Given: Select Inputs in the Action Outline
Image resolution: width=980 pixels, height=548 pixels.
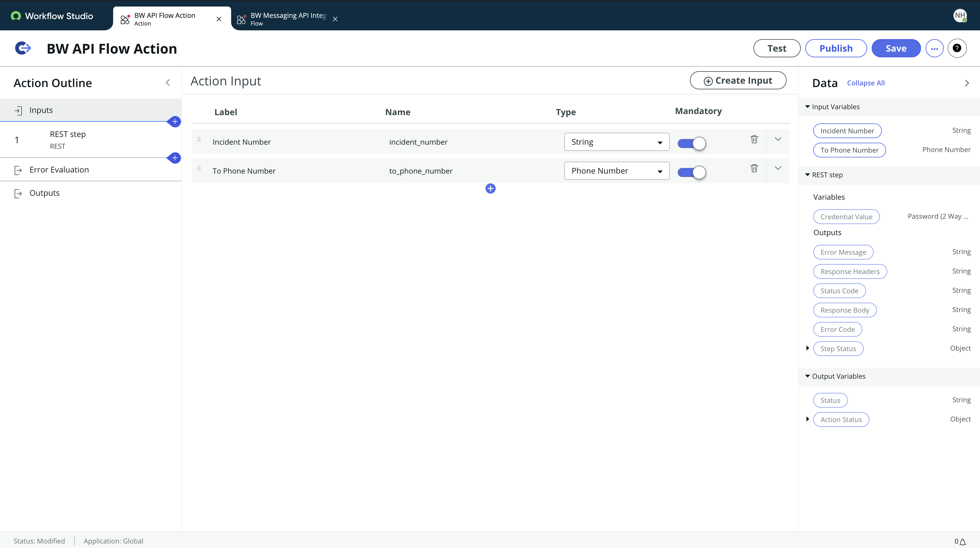Looking at the screenshot, I should tap(90, 110).
